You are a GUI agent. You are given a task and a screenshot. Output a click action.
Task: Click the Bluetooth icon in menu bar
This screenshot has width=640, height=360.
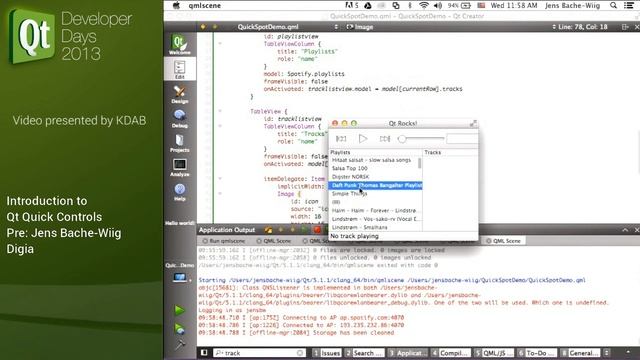click(410, 5)
